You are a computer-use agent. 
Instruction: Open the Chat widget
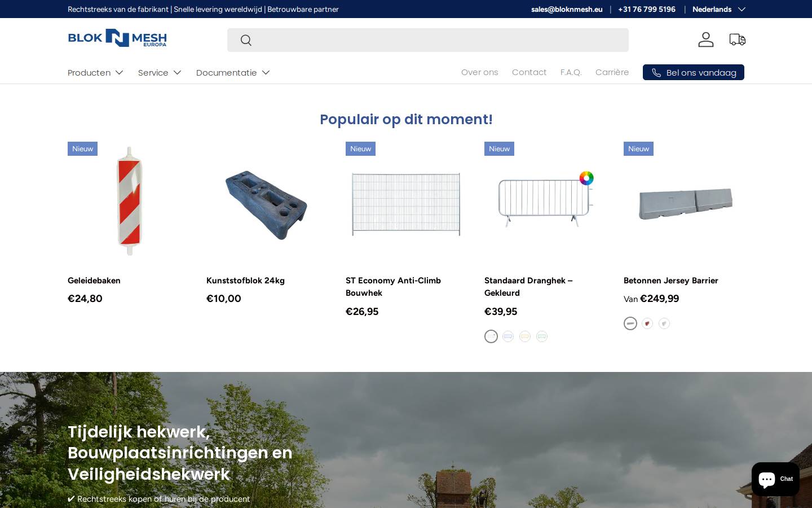tap(775, 479)
